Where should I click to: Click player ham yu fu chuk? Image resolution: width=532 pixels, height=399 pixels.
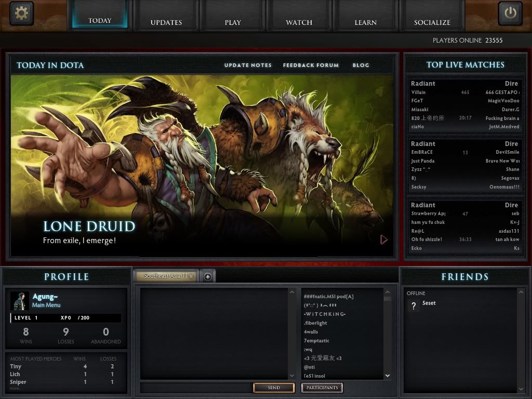tap(428, 222)
